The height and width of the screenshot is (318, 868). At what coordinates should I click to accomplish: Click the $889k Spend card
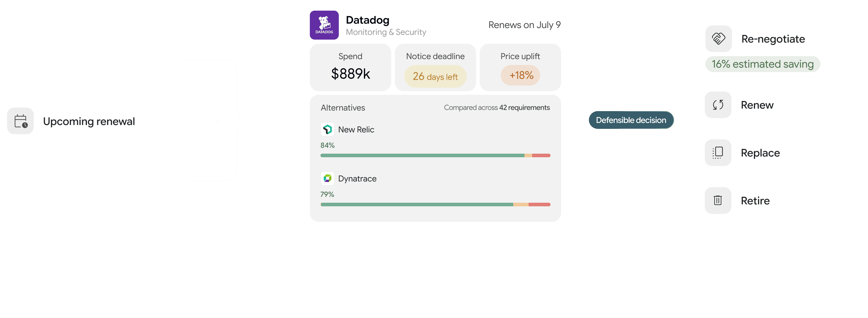point(350,67)
